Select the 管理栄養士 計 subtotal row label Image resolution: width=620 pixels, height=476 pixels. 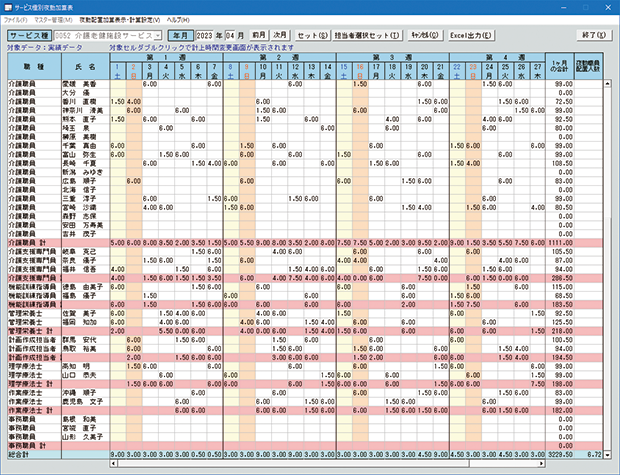[x=34, y=331]
